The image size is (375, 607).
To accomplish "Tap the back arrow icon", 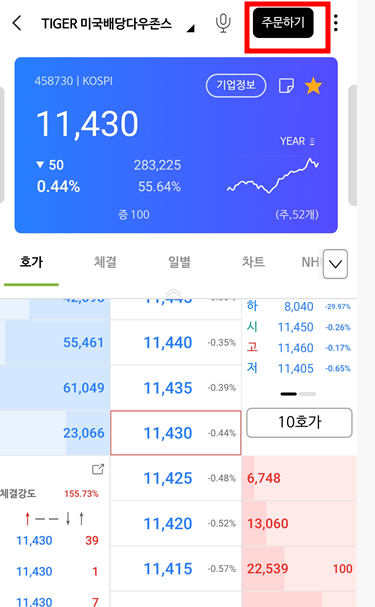I will 17,23.
